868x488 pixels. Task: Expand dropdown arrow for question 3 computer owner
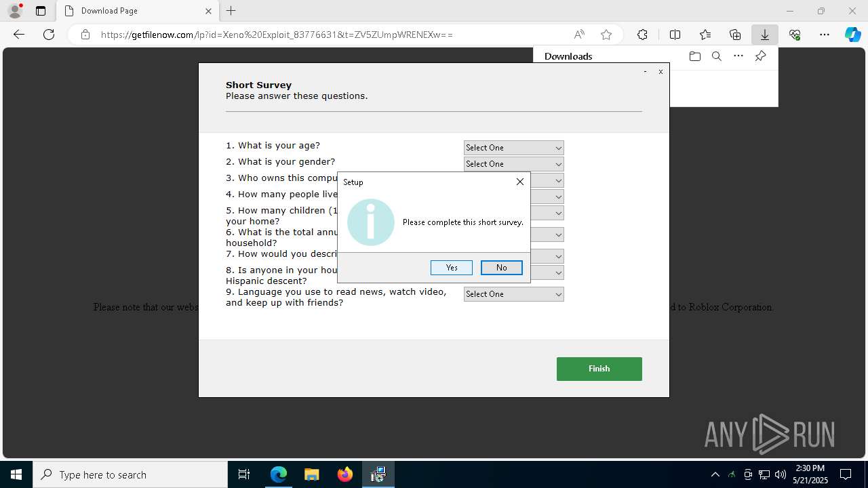[x=558, y=180]
